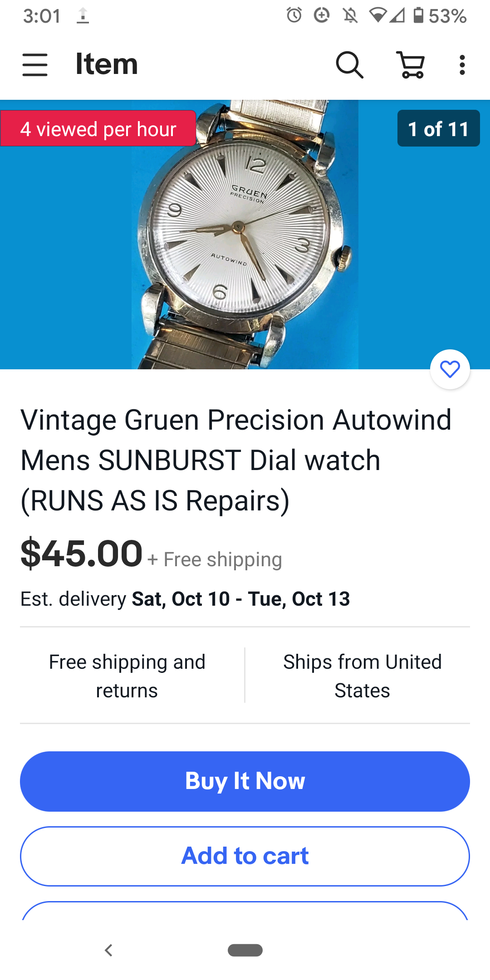Tap the Android back arrow

[108, 950]
